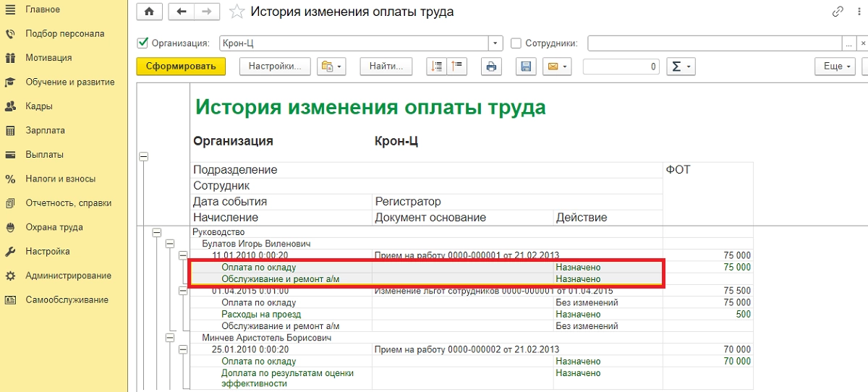Image resolution: width=868 pixels, height=392 pixels.
Task: Click the Сотрудники input field
Action: pos(715,43)
